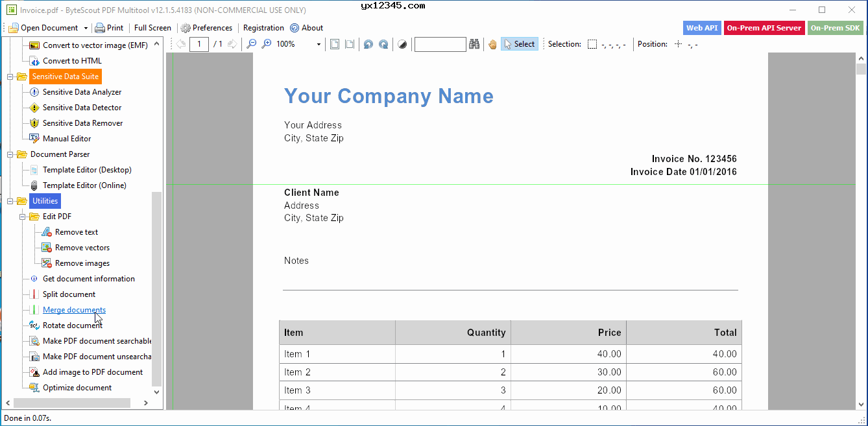Click the invert colors contrast icon

click(x=402, y=44)
